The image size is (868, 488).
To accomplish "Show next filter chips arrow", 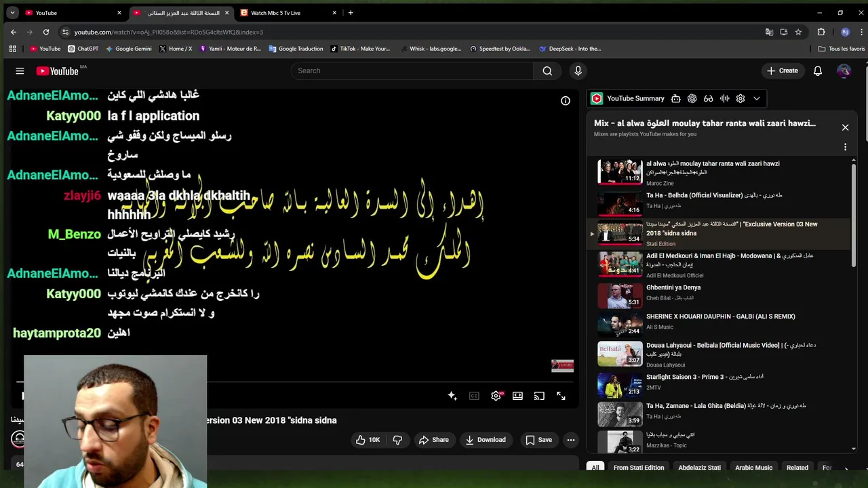I will (x=846, y=468).
